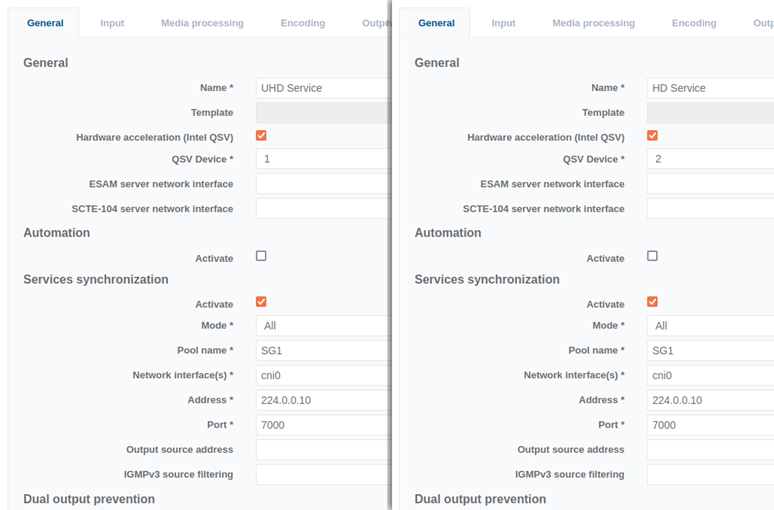
Task: Open the Template field in left panel
Action: 322,113
